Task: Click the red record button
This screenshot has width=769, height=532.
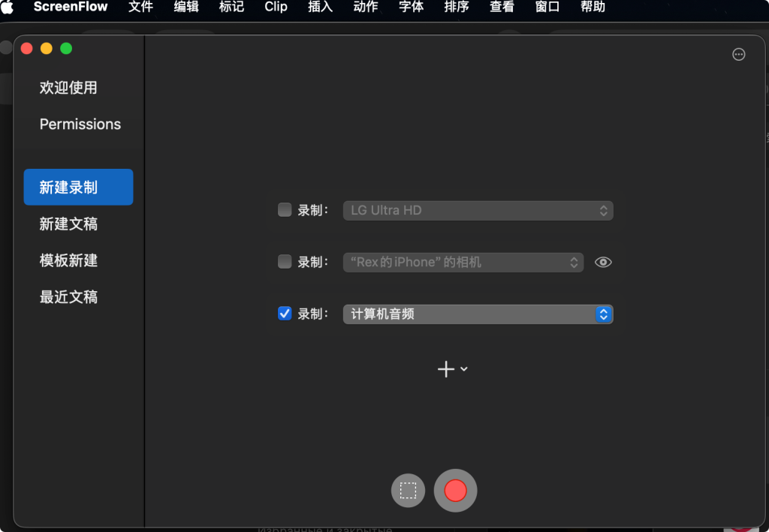Action: [455, 491]
